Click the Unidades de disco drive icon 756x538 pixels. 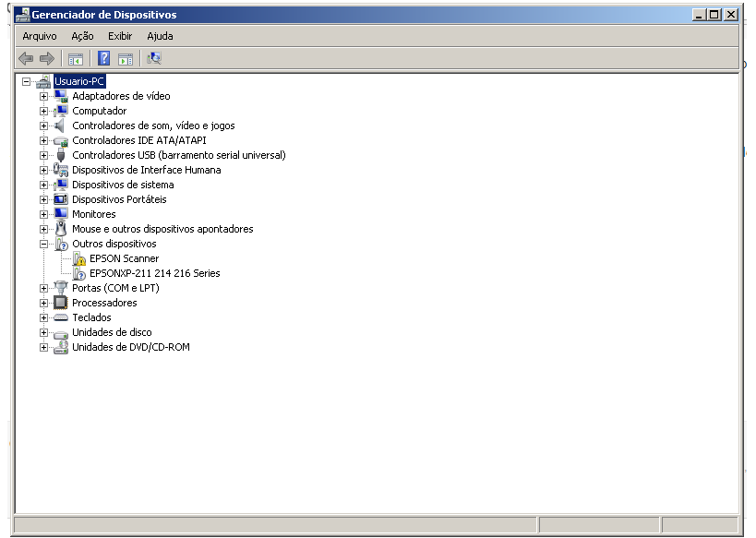pyautogui.click(x=61, y=334)
